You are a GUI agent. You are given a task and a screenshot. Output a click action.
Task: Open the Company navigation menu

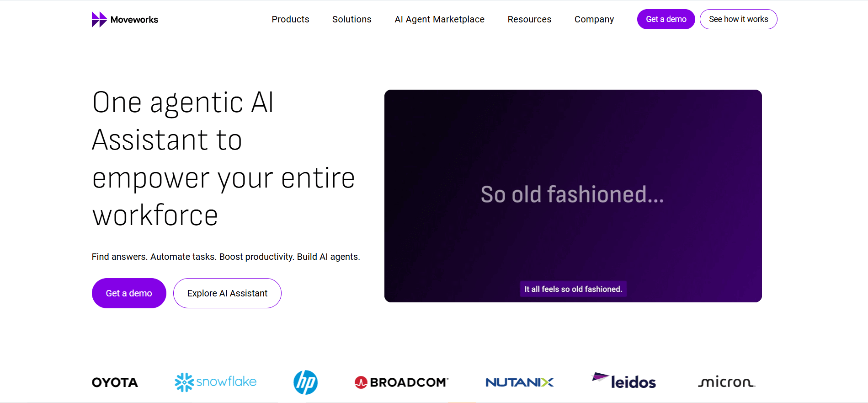tap(594, 19)
